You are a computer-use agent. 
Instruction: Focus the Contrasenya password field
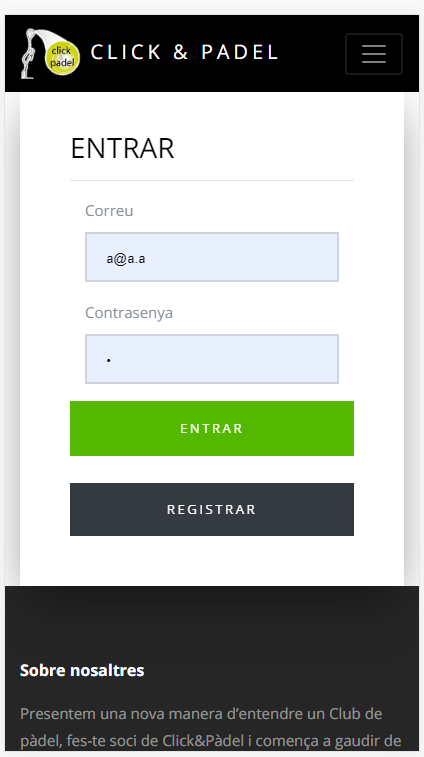coord(212,359)
